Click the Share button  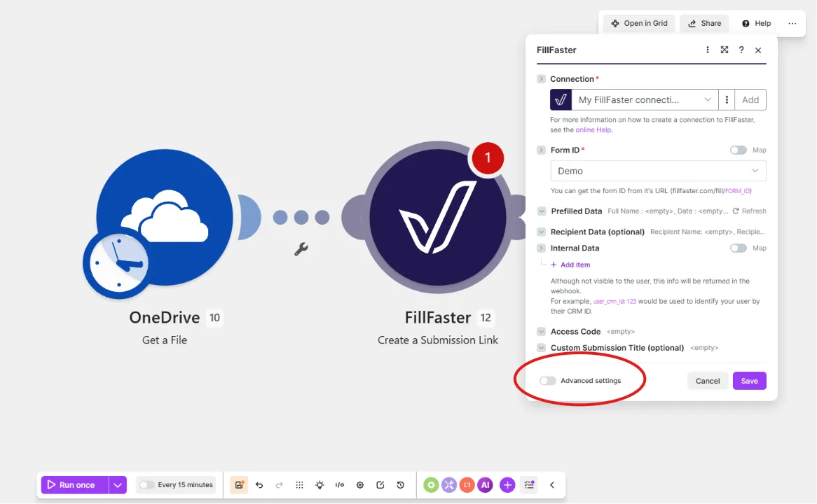tap(704, 23)
